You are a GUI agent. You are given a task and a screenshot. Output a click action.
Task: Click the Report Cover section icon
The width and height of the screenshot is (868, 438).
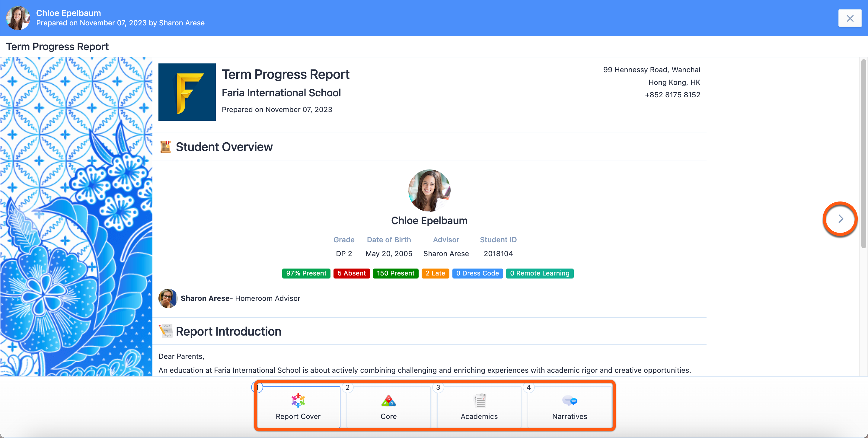(x=298, y=400)
